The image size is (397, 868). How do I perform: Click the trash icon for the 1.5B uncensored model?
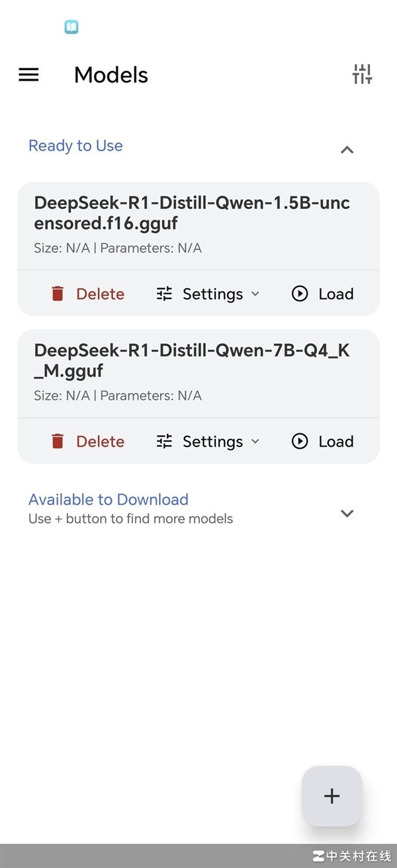pyautogui.click(x=58, y=294)
